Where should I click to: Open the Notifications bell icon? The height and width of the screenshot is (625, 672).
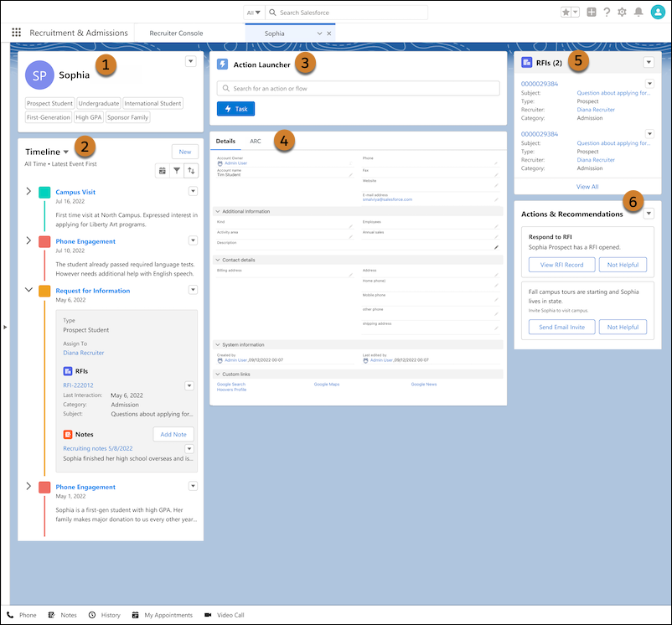pos(638,12)
